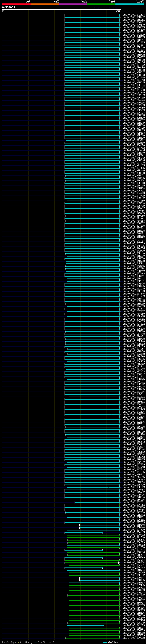
Task: Select hit label UniRef100_P38563
Action: coord(134,221)
